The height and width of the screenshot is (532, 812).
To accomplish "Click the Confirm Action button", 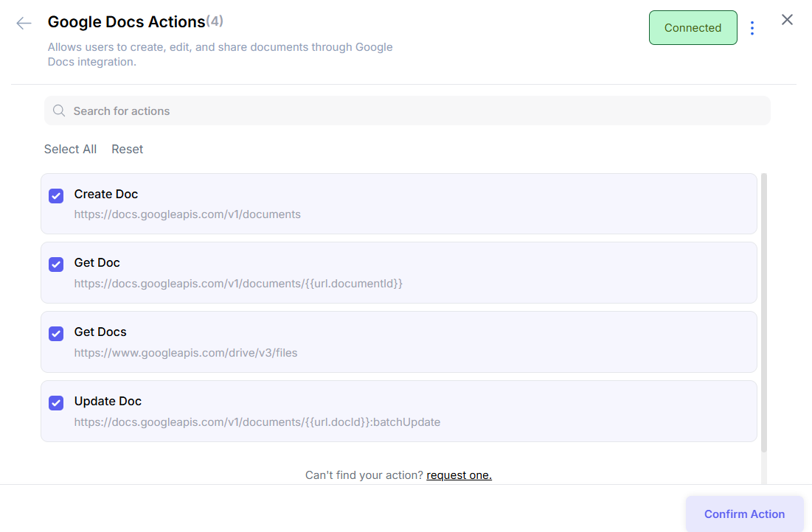I will coord(744,514).
